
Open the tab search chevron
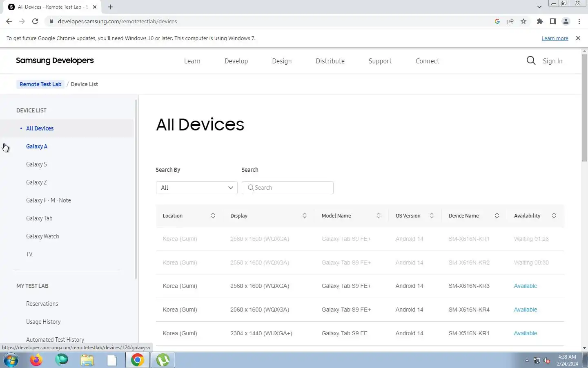tap(539, 7)
